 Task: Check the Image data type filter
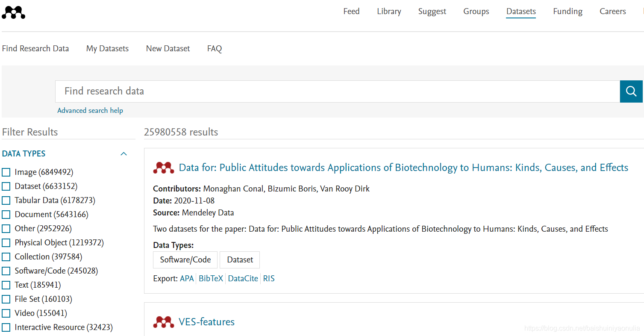[x=6, y=172]
